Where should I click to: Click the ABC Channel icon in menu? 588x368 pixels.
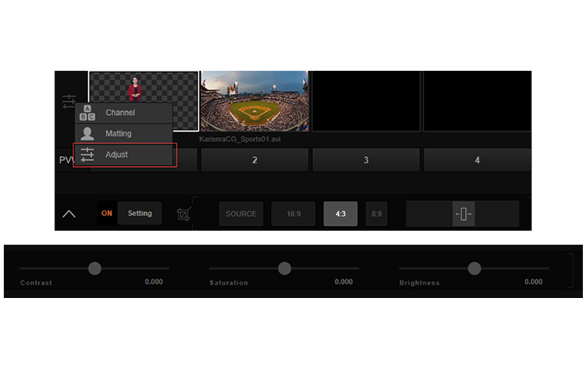coord(87,113)
